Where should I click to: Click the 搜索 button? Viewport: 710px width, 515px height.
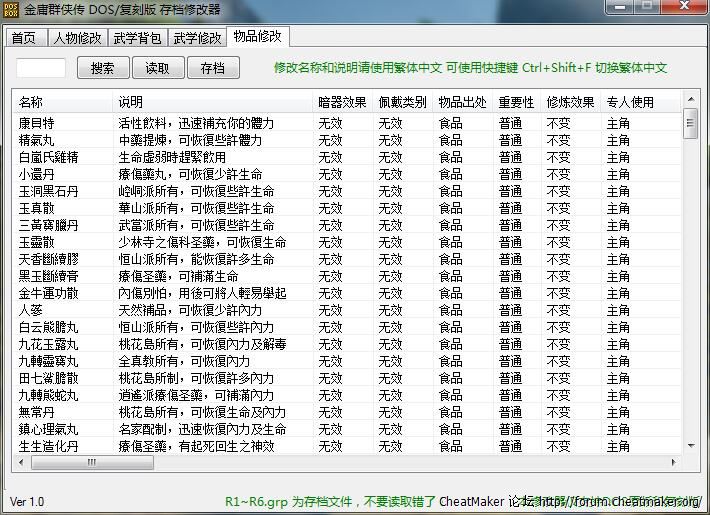[x=102, y=68]
